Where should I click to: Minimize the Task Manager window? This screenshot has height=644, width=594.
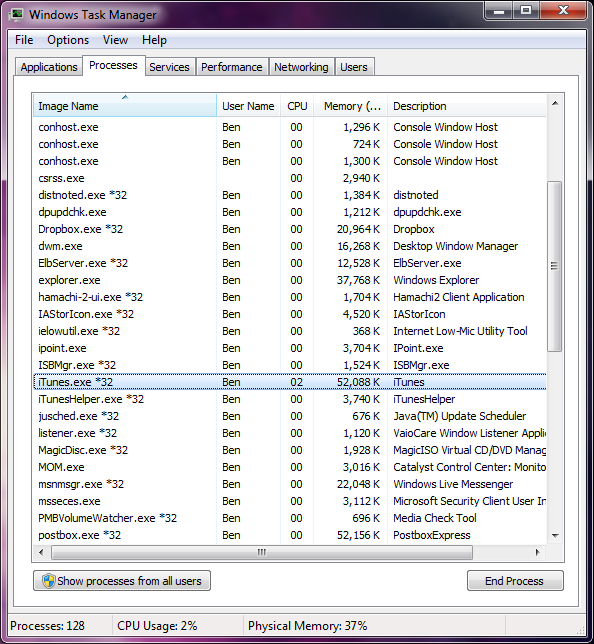[x=499, y=10]
